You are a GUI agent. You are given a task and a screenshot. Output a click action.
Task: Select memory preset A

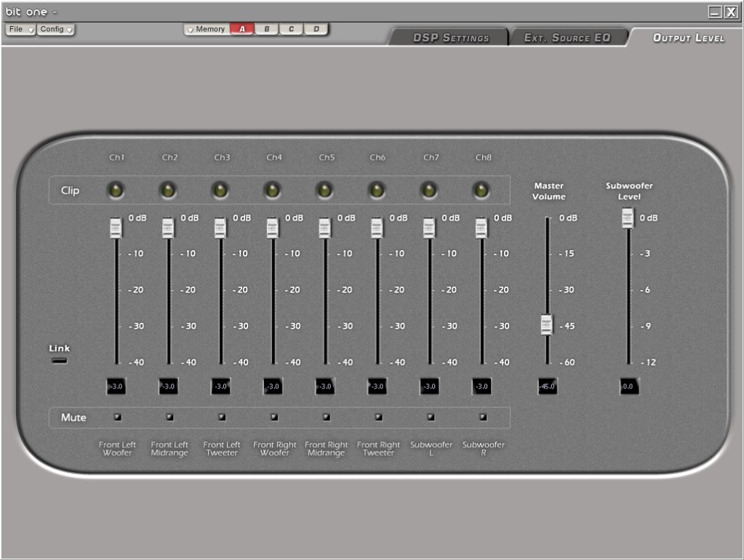tap(242, 29)
